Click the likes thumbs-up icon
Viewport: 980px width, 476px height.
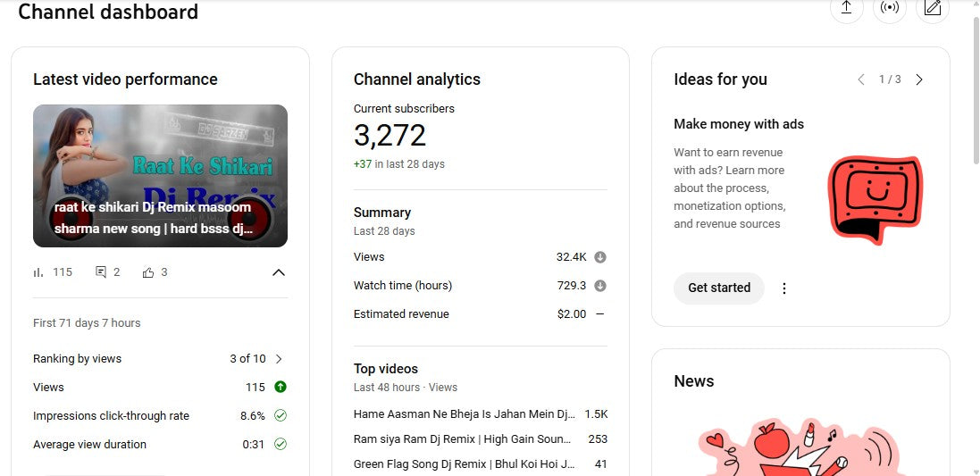(x=148, y=272)
